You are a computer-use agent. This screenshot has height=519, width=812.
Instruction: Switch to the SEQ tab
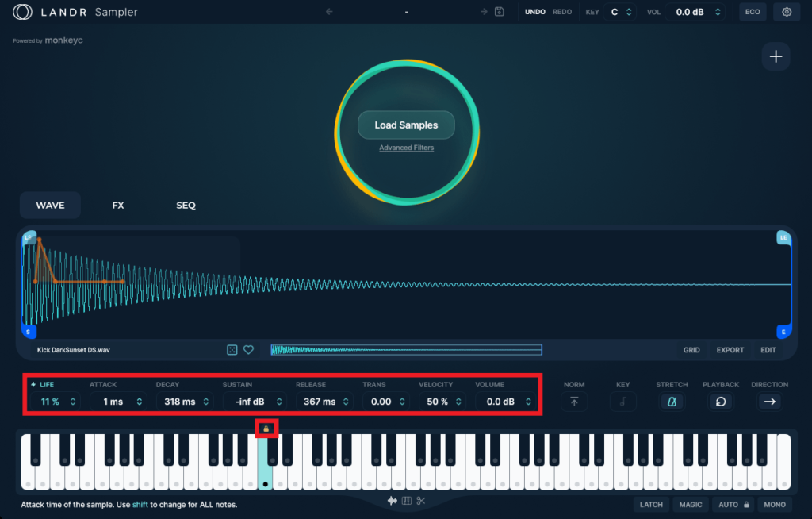[x=186, y=206]
